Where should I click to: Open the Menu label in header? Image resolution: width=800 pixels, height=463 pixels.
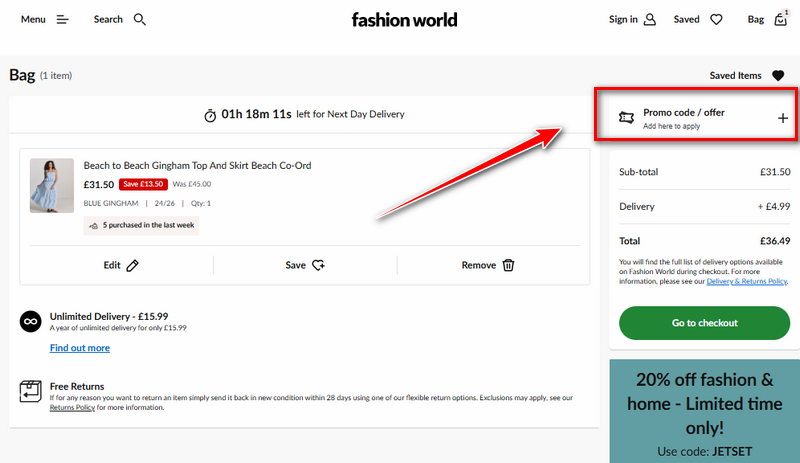click(x=33, y=19)
